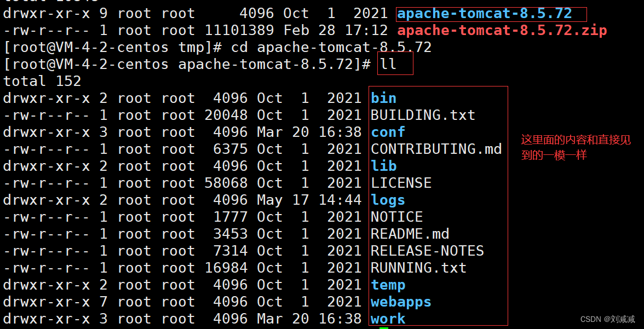Select the bin directory entry

(x=383, y=98)
